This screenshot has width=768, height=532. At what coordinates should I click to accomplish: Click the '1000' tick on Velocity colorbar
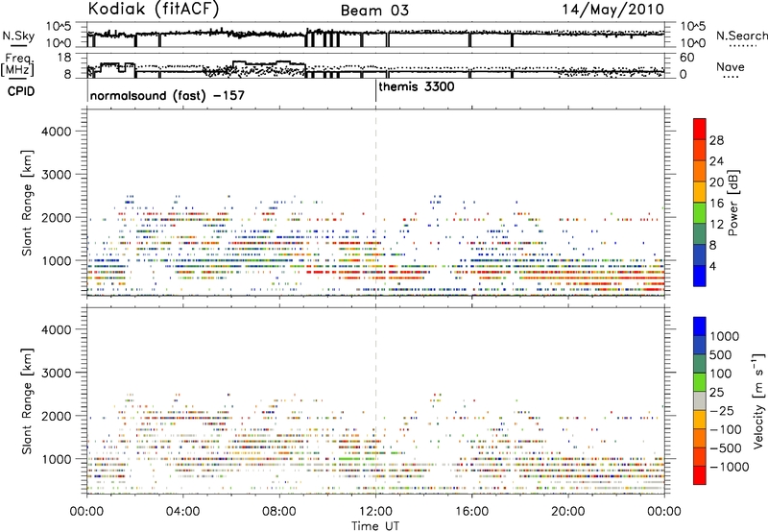[x=725, y=336]
